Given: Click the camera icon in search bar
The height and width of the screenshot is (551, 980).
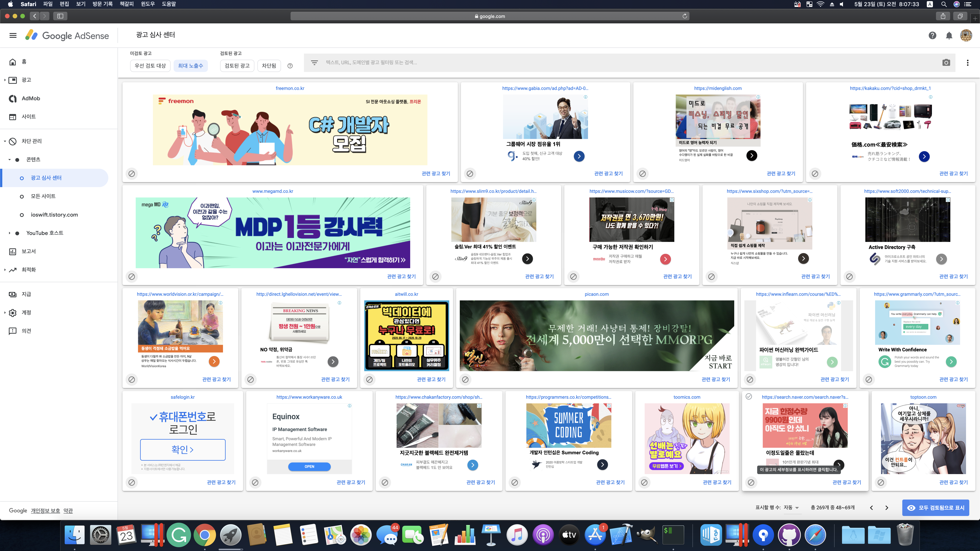Looking at the screenshot, I should point(946,63).
